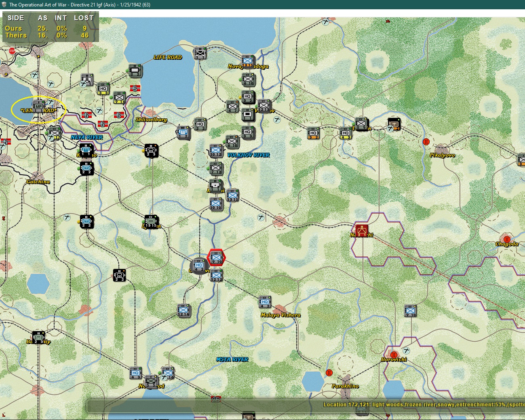Viewport: 525px width, 420px height.
Task: Select the infantry unit showing 17 near Neva River
Action: coord(54,133)
